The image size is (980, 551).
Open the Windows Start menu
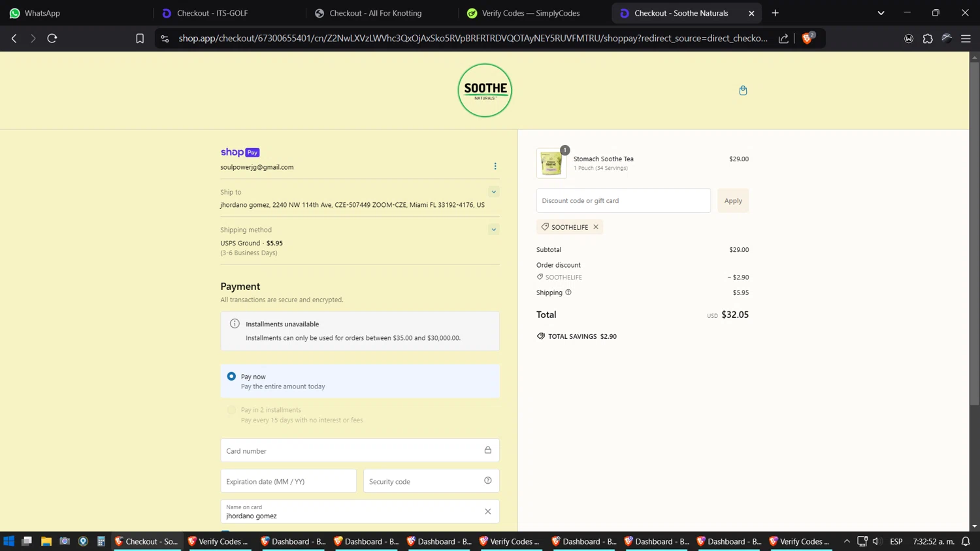(x=9, y=541)
